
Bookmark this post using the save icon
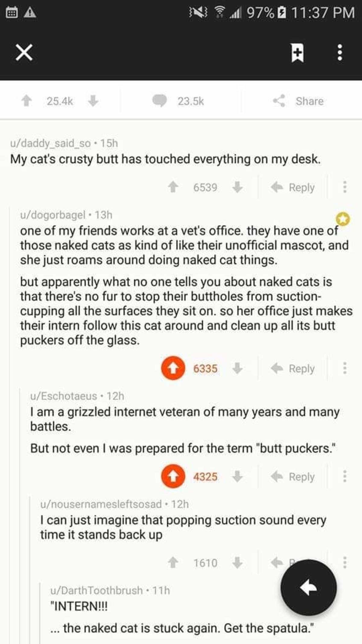(297, 53)
